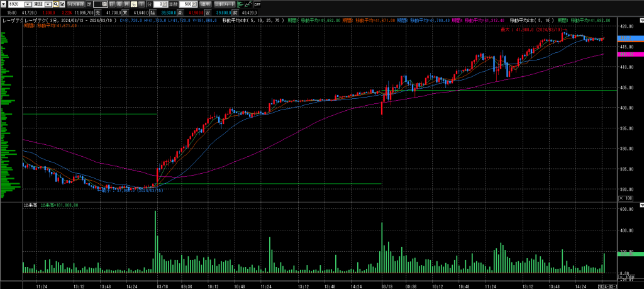Screen dimensions: 644x289
Task: Toggle the OFF switch in the toolbar
Action: pyautogui.click(x=257, y=4)
